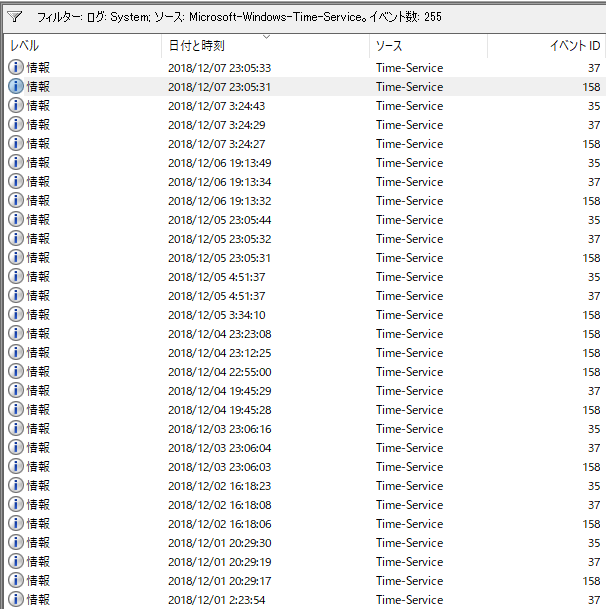
Task: Click Time-Service source of 2018/12/04 23:12:25 event
Action: tap(409, 353)
